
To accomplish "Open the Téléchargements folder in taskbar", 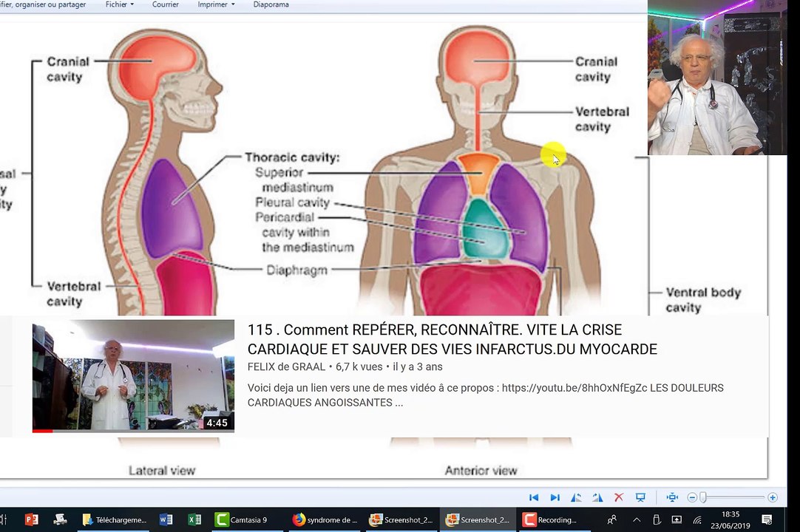I will point(115,519).
